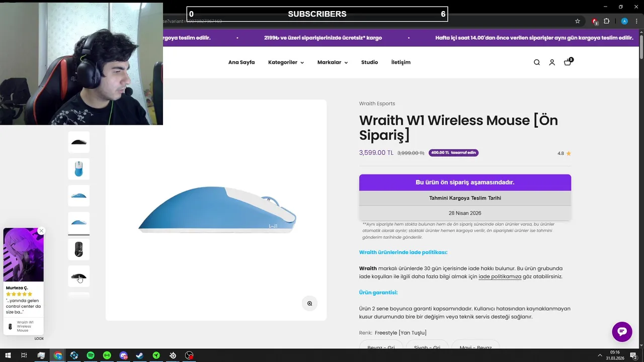Image resolution: width=644 pixels, height=362 pixels.
Task: Open the red extension icon with badge
Action: pos(595,21)
